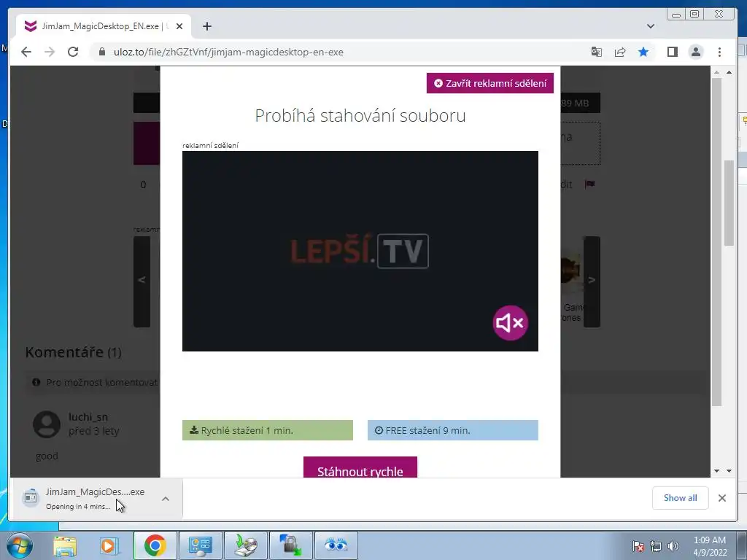The image size is (747, 560).
Task: Click the previous carousel arrow
Action: pos(142,281)
